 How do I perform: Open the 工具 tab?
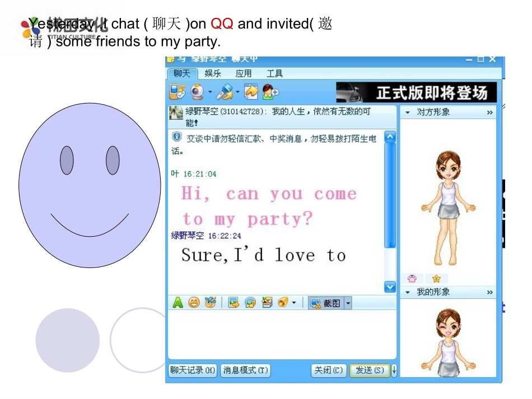(274, 73)
